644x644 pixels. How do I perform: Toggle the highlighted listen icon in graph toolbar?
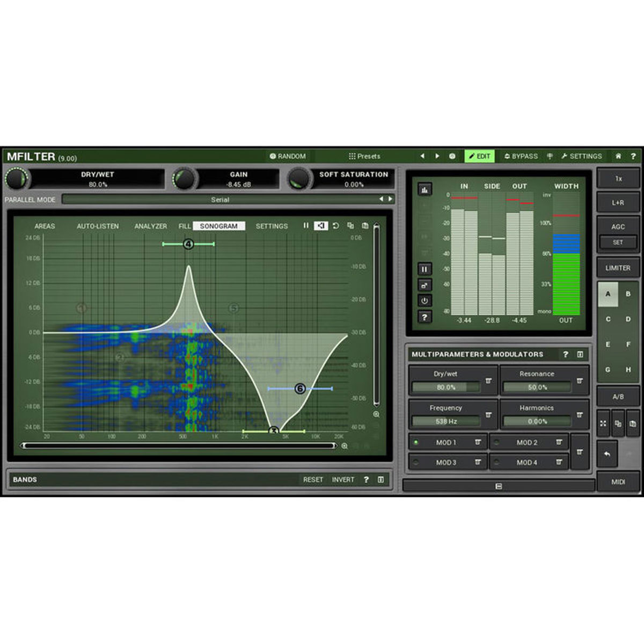[321, 226]
